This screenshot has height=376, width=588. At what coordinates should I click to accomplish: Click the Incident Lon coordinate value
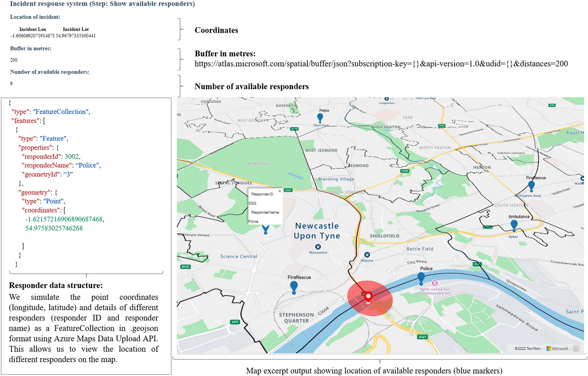[33, 36]
